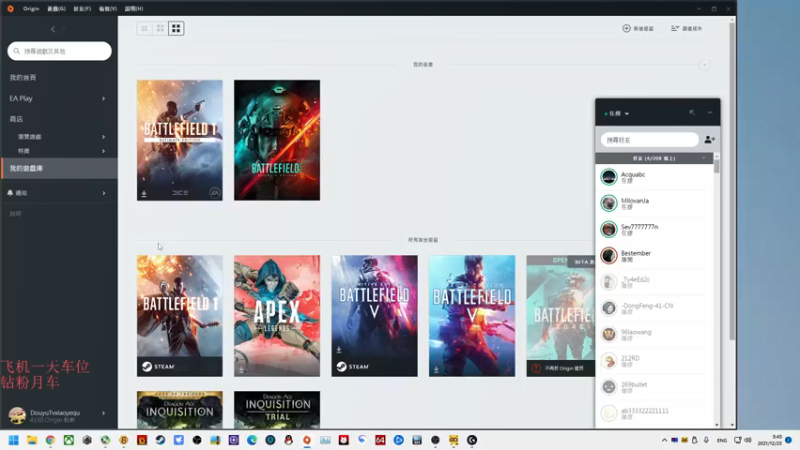Click the notification bell icon in sidebar
The image size is (800, 450).
click(10, 193)
